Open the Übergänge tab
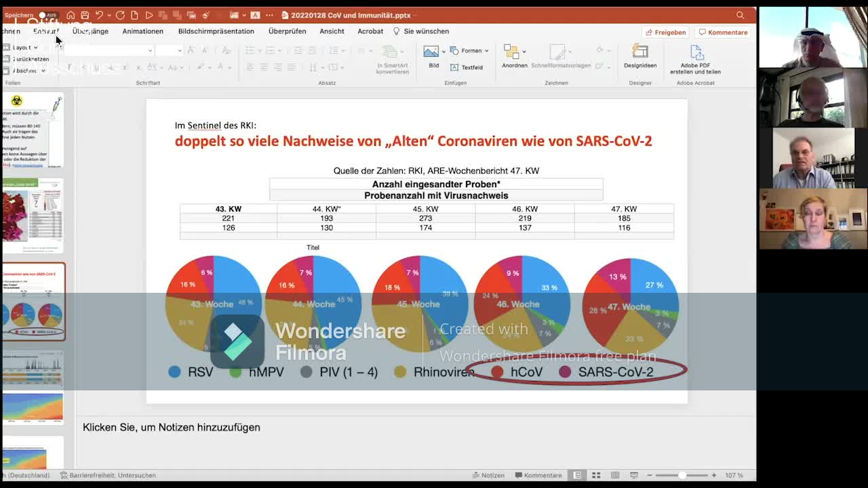Image resolution: width=868 pixels, height=488 pixels. pos(90,31)
